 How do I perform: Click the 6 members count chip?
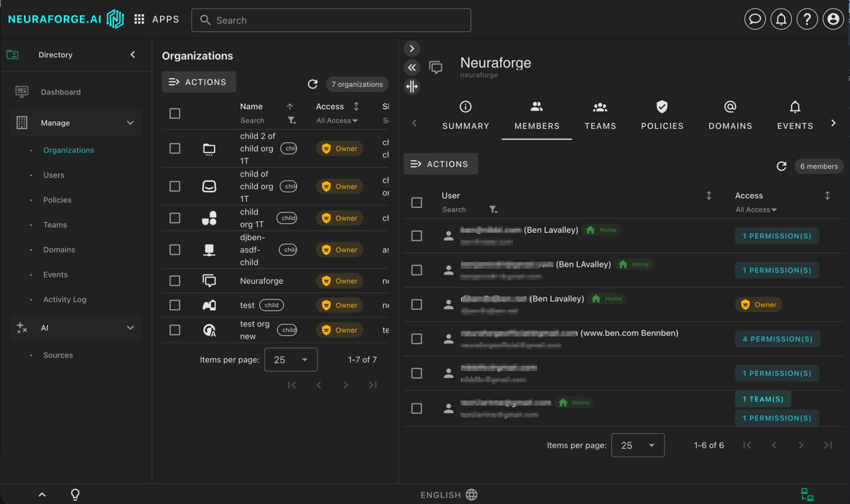[819, 166]
